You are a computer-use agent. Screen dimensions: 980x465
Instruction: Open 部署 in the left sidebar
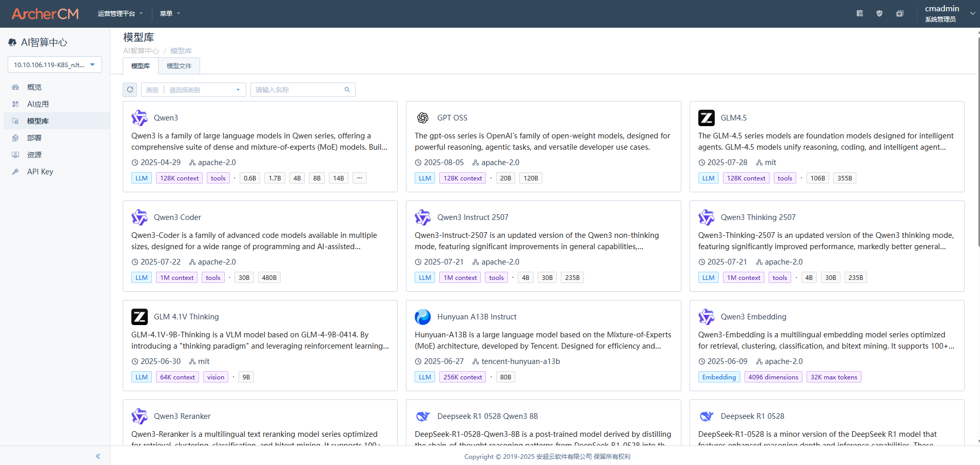34,138
